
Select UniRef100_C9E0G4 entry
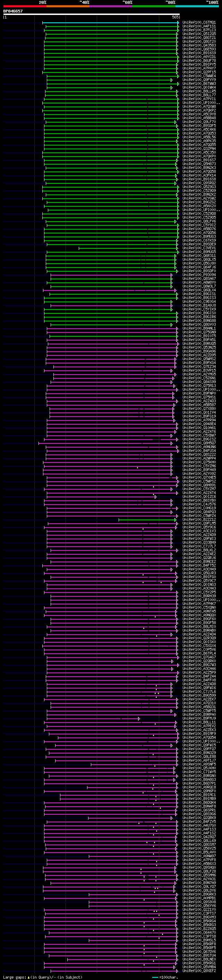click(199, 302)
